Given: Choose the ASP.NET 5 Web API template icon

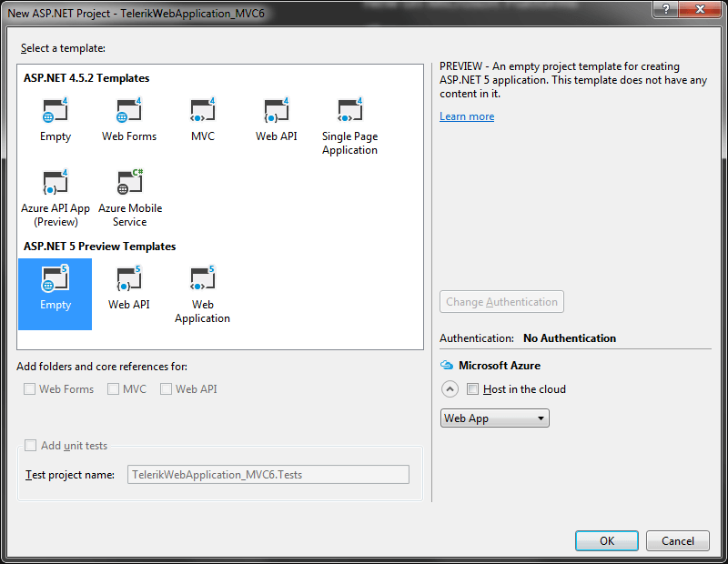Looking at the screenshot, I should point(129,278).
